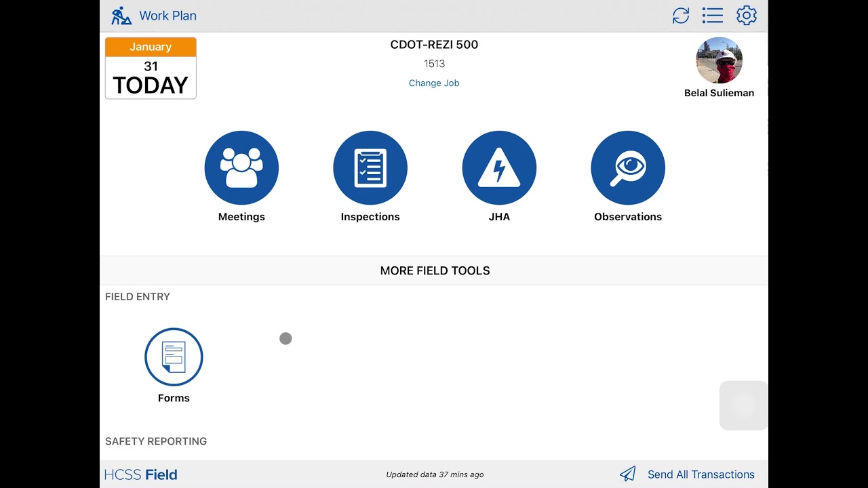The image size is (868, 488).
Task: Tap the Inspections label
Action: point(370,217)
